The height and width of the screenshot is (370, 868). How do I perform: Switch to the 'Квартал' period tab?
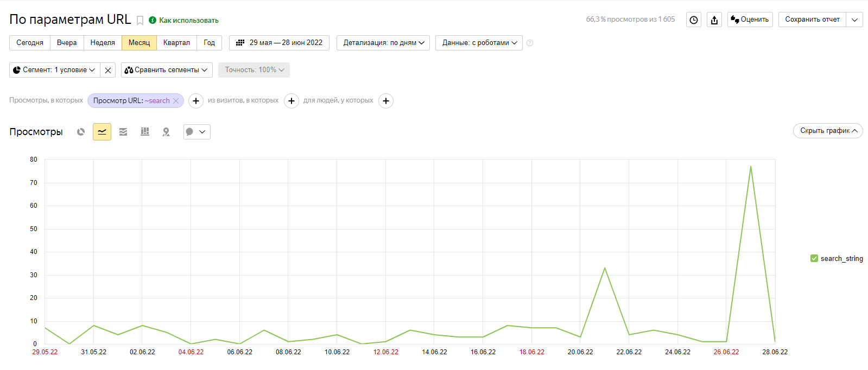176,43
